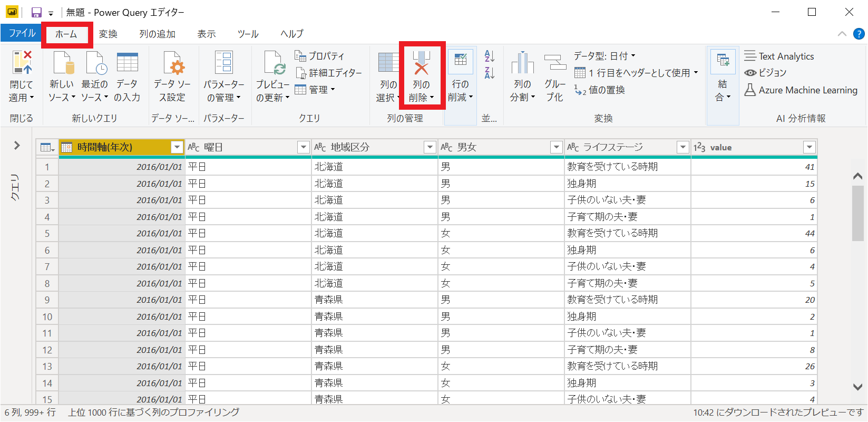This screenshot has height=422, width=868.
Task: Sort ascending with the A-Z icon
Action: pos(490,56)
